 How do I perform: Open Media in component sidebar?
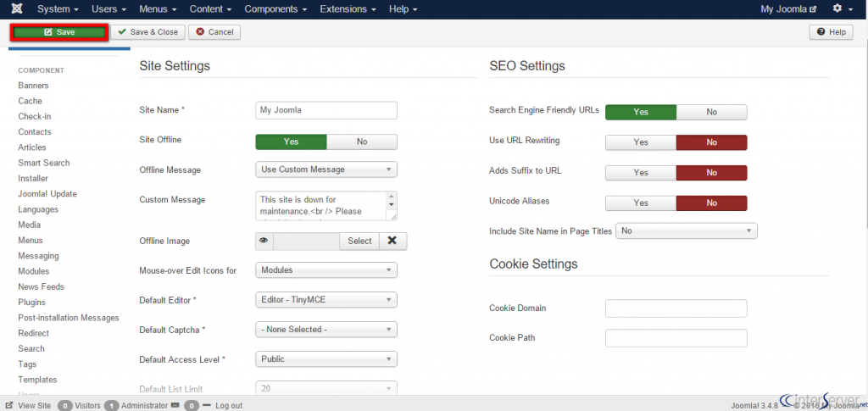pos(29,225)
